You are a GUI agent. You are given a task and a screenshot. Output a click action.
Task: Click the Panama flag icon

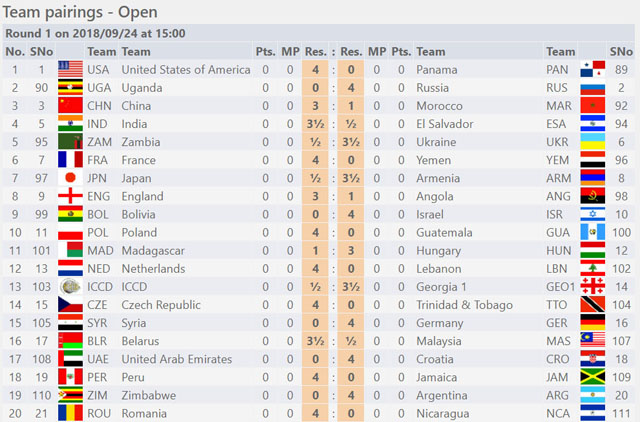point(593,69)
